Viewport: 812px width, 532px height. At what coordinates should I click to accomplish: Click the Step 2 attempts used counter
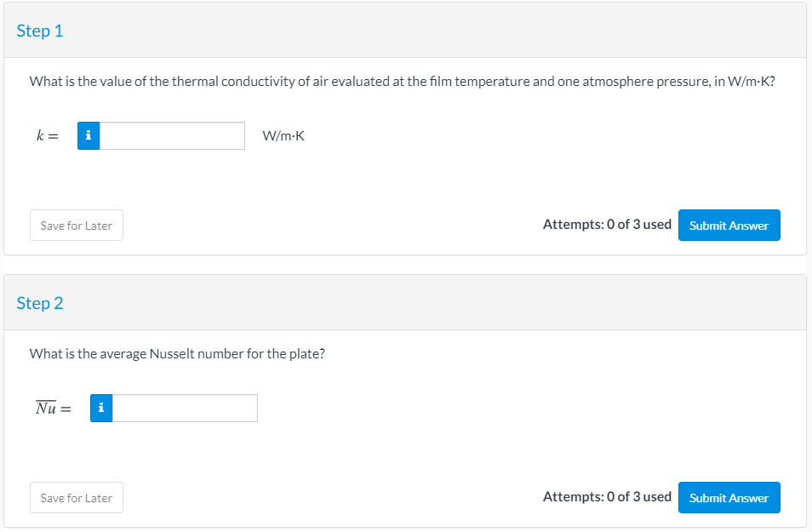[x=607, y=497]
